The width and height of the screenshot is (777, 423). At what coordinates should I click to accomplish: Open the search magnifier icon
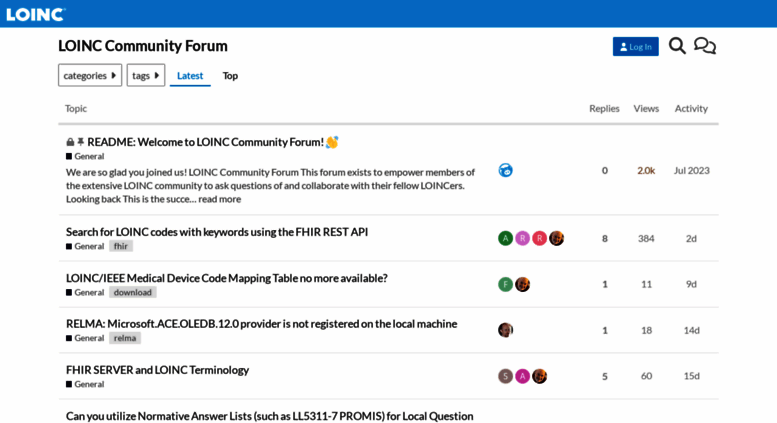pos(677,46)
